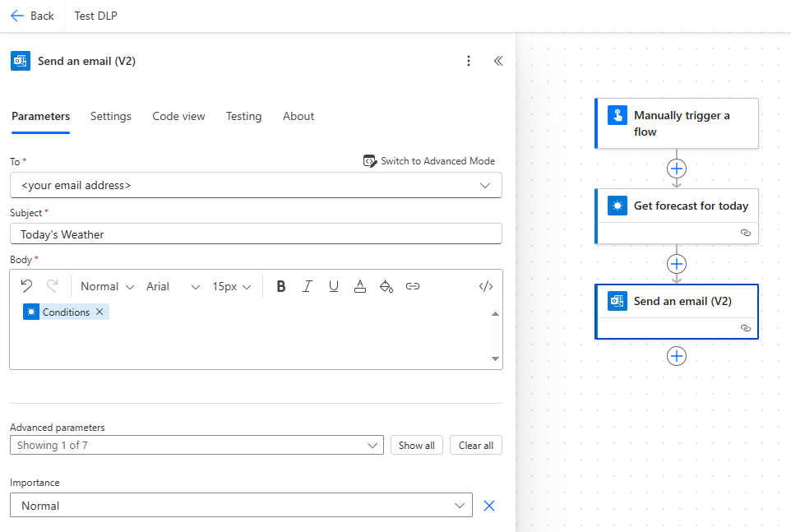Click the To email address field
Image resolution: width=791 pixels, height=532 pixels.
click(x=256, y=185)
